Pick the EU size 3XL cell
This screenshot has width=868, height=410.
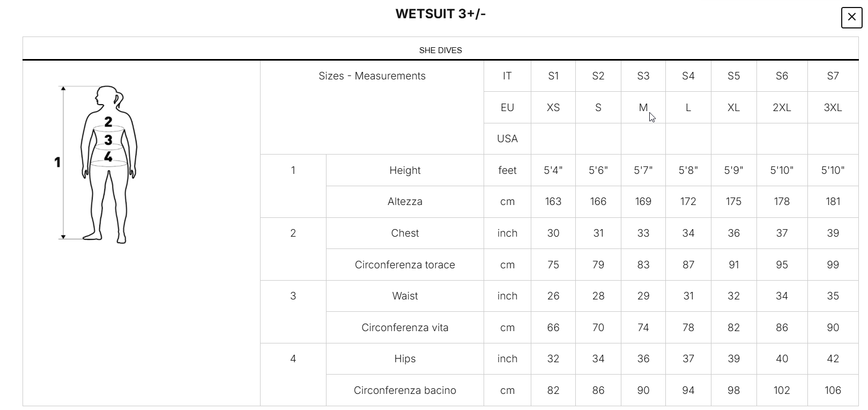[832, 107]
